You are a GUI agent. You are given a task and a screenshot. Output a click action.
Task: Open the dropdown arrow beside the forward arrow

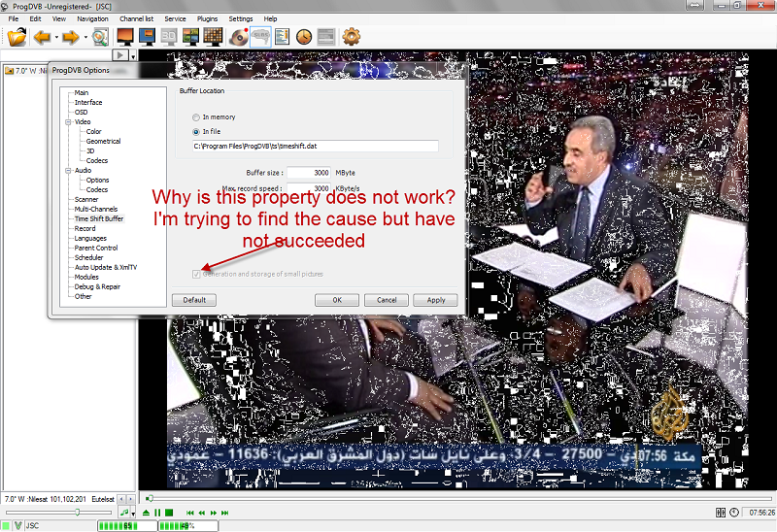[85, 38]
